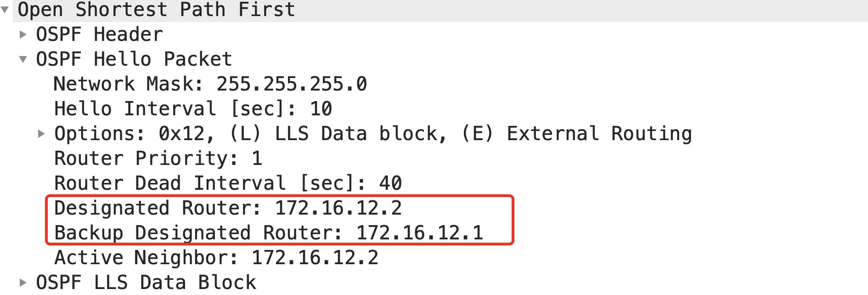Collapse the Open Shortest Path First tree
Image resolution: width=868 pixels, height=295 pixels.
[x=5, y=10]
